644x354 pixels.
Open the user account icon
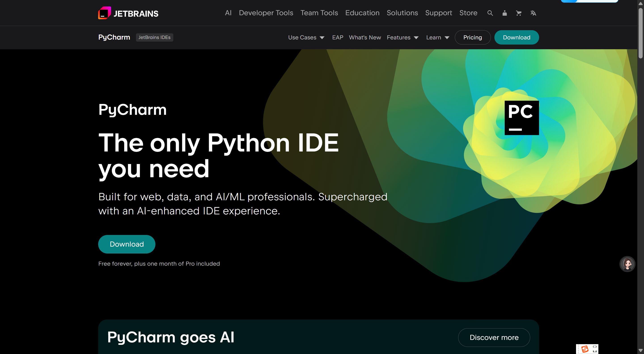point(504,13)
